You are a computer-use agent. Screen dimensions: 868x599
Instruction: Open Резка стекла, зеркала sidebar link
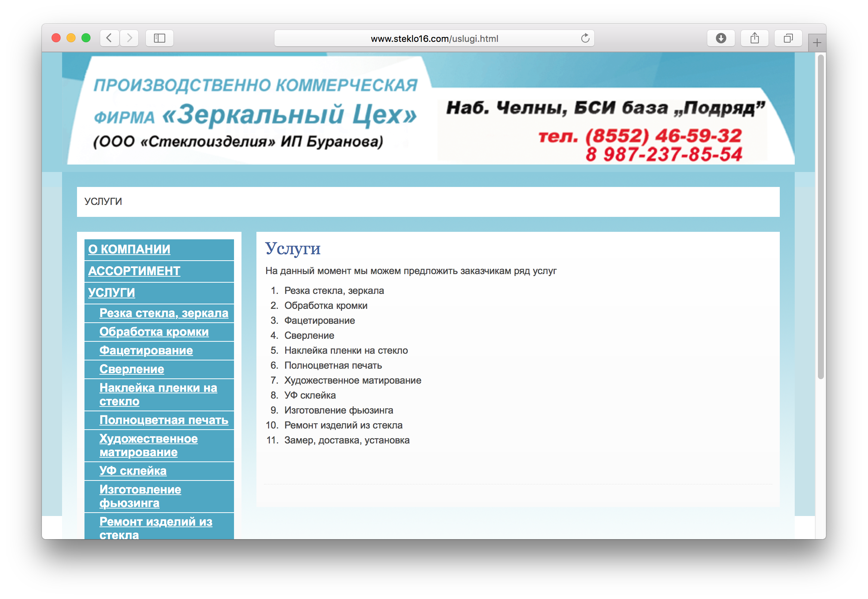164,313
